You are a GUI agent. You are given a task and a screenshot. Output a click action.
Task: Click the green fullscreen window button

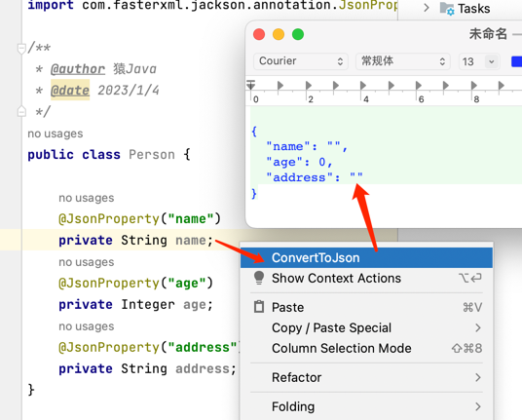click(x=298, y=34)
